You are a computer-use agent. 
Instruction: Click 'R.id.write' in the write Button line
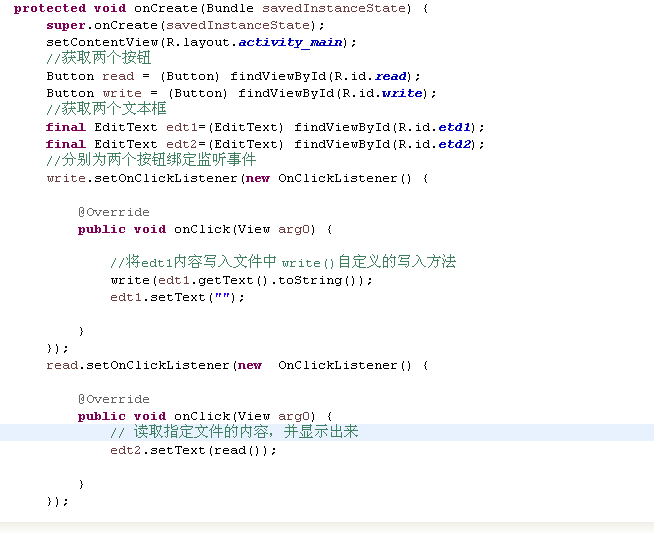[x=382, y=93]
